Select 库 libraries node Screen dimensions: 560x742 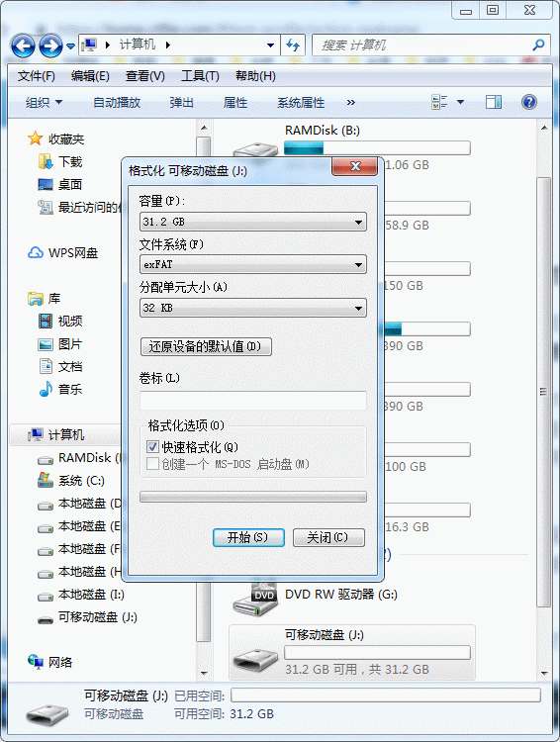click(x=44, y=298)
